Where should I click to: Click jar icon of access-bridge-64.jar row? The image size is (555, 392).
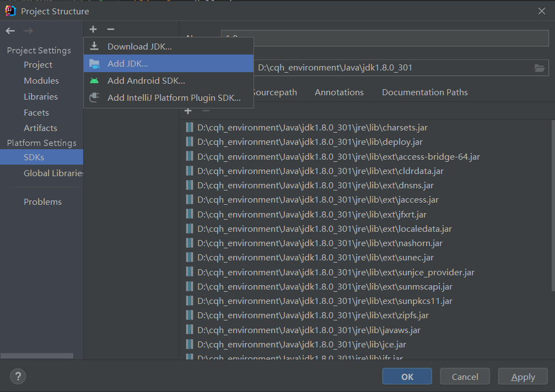click(190, 156)
